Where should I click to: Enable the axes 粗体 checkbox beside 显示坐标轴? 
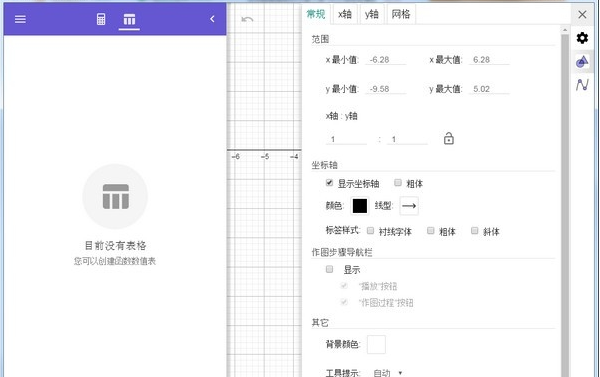pyautogui.click(x=398, y=183)
